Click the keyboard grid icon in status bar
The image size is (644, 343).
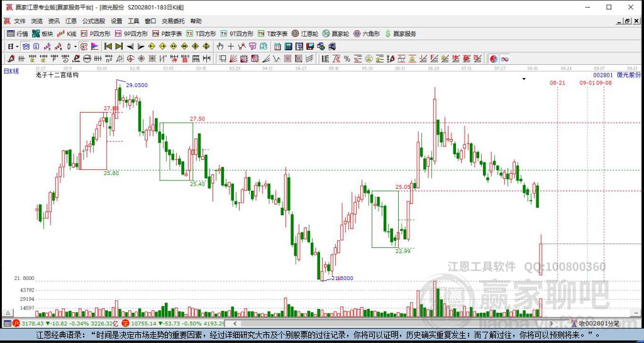click(x=6, y=323)
